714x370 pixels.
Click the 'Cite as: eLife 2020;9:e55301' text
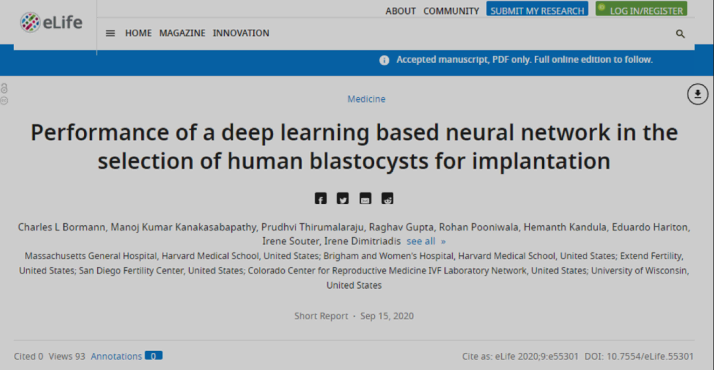[520, 356]
